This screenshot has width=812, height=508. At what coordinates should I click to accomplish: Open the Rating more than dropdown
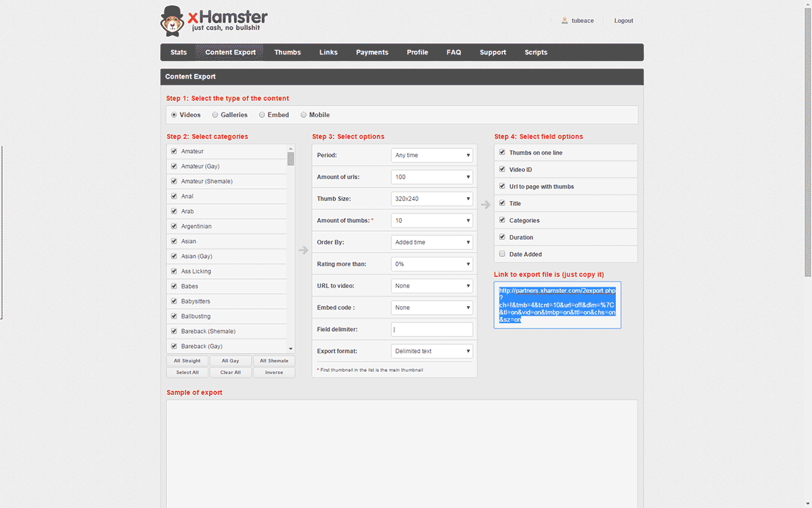tap(432, 263)
